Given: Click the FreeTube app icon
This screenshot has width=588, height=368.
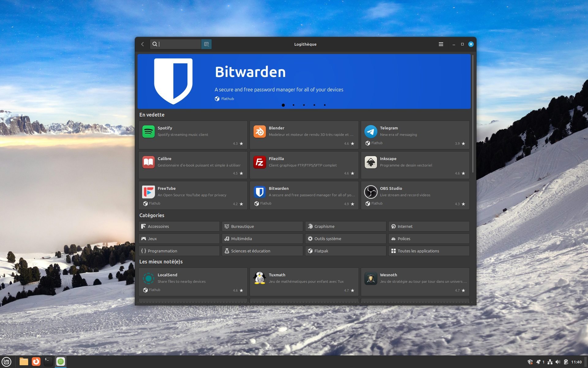Looking at the screenshot, I should [149, 192].
